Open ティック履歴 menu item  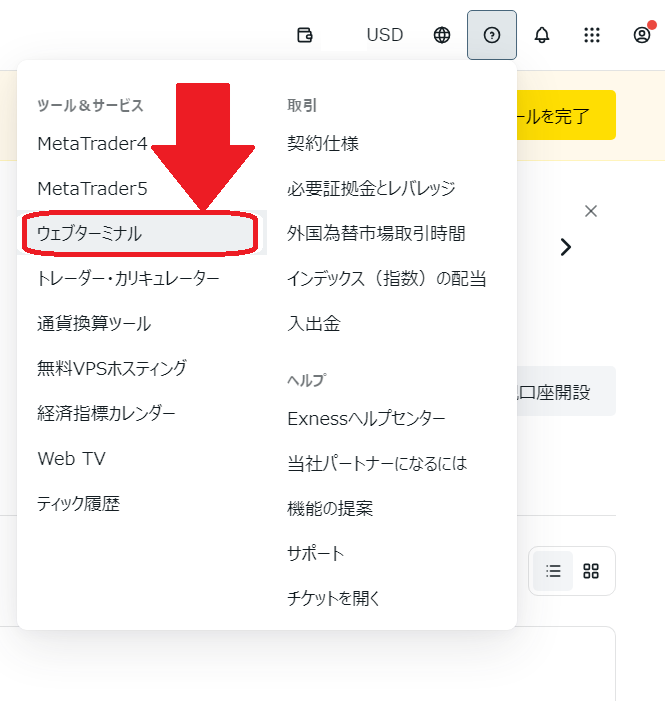click(x=78, y=504)
